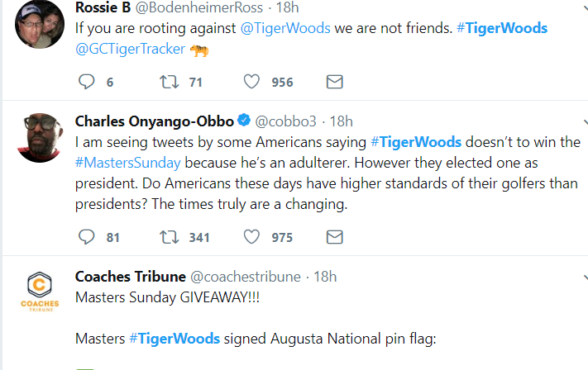Share Charles Onyango-Obbo's tweet via message
The image size is (588, 370).
(335, 237)
